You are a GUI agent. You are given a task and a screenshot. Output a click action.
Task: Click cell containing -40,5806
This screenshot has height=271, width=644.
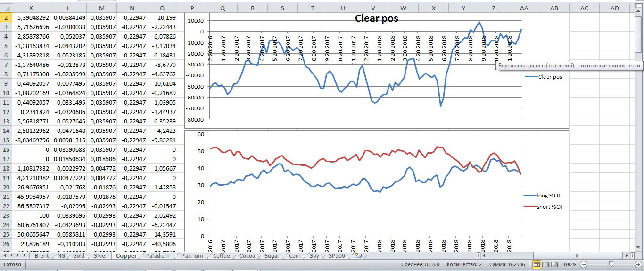(x=162, y=244)
